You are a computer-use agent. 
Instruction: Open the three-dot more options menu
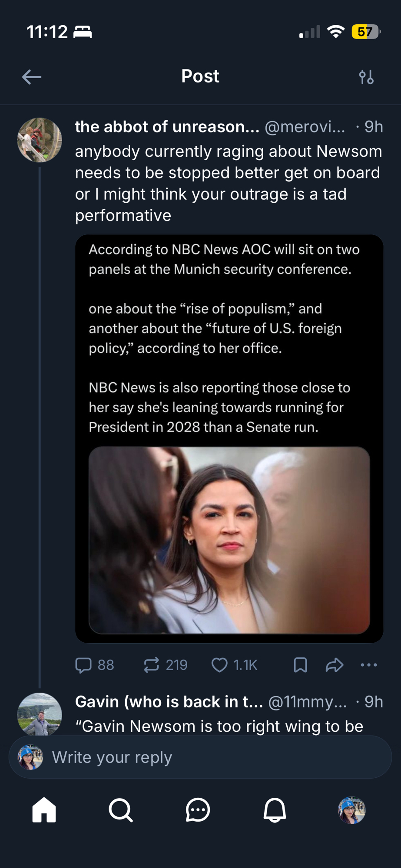pyautogui.click(x=369, y=665)
